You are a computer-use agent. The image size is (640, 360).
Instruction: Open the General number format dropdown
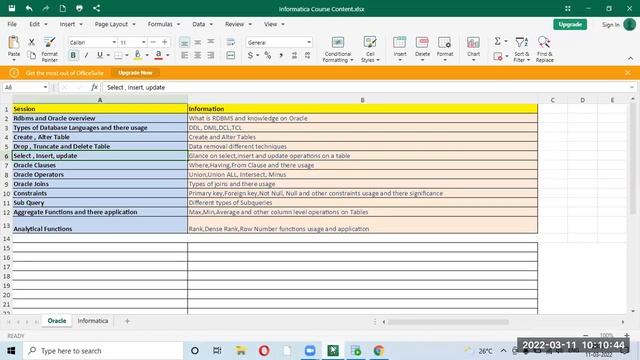309,42
